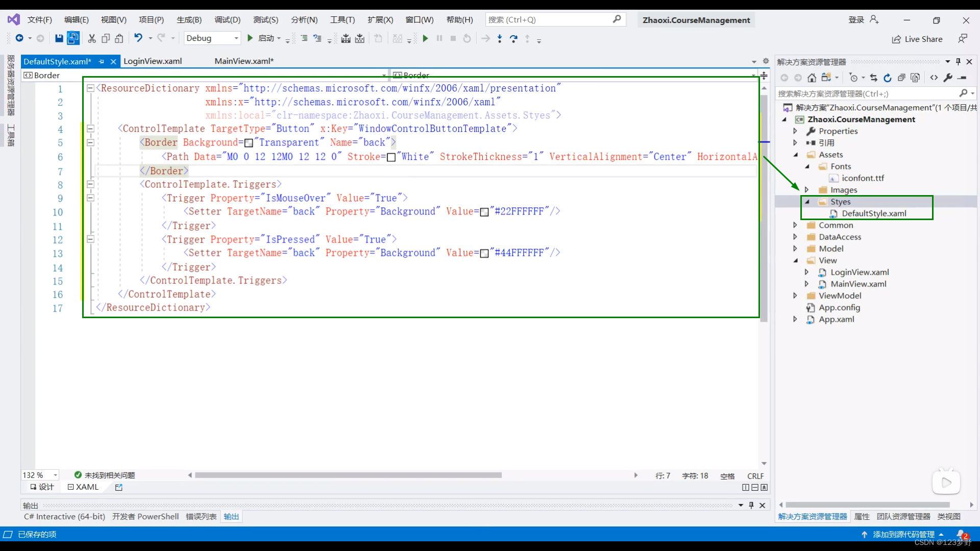980x551 pixels.
Task: Save the current file with the Save icon
Action: coord(59,38)
